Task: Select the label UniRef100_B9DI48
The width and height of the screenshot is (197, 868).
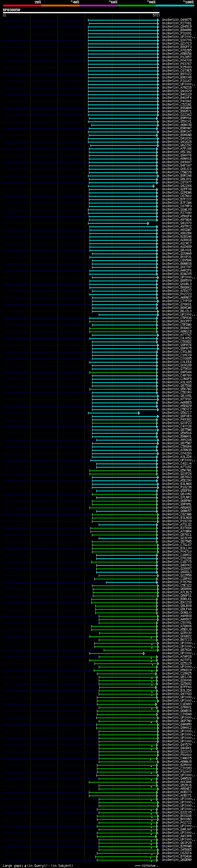Action: pyautogui.click(x=176, y=78)
